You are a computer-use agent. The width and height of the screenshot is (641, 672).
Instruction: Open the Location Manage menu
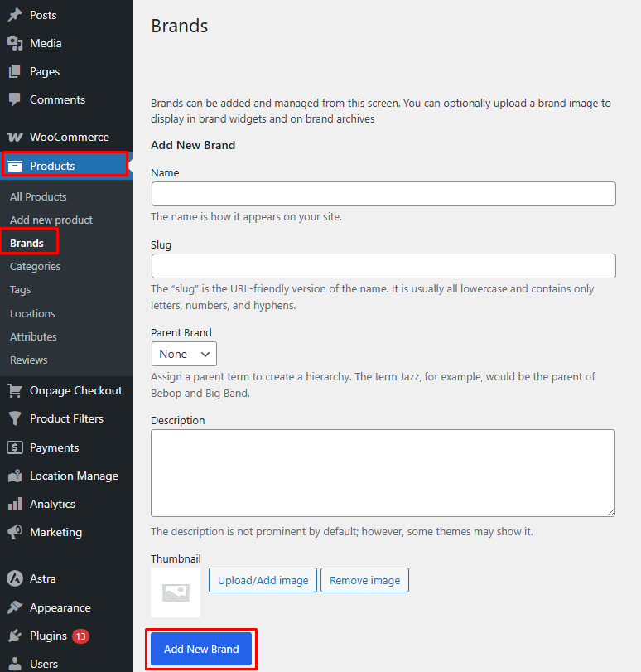pos(66,476)
